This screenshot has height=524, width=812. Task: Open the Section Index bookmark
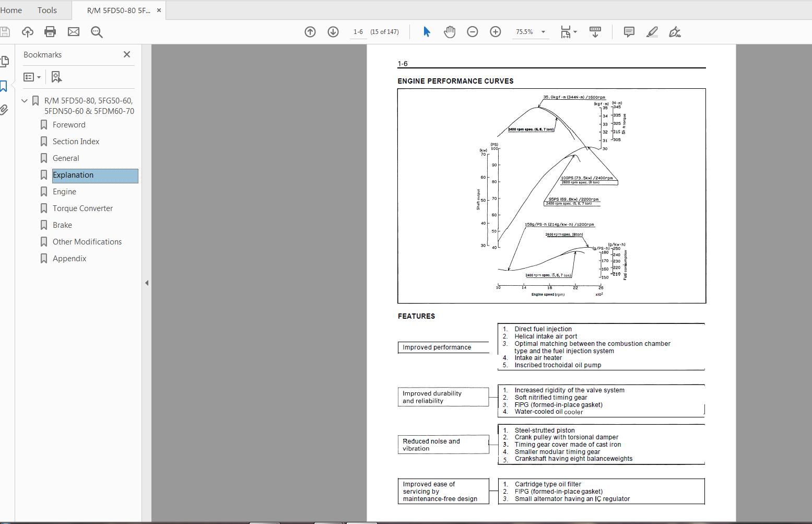click(76, 142)
